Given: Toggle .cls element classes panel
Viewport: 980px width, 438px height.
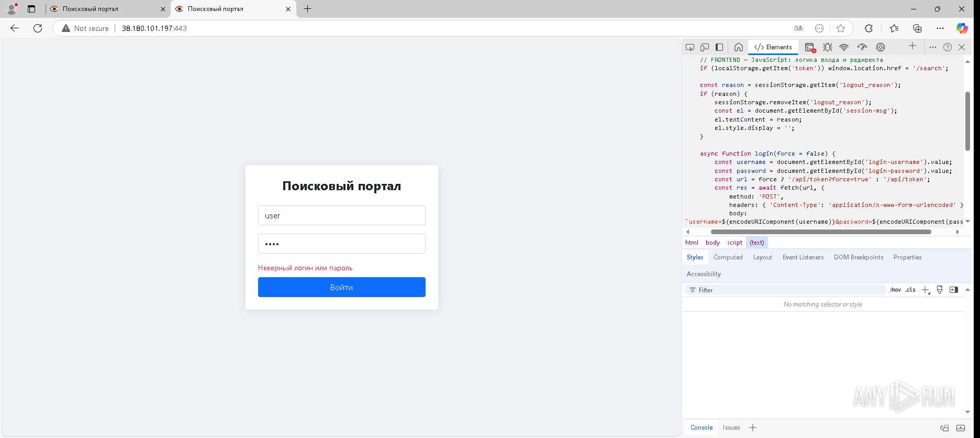Looking at the screenshot, I should 911,290.
